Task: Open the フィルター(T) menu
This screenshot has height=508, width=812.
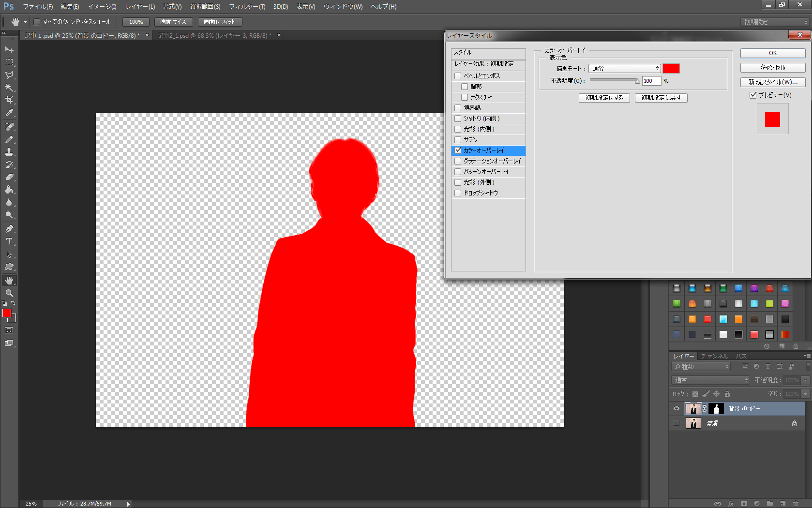Action: tap(247, 7)
